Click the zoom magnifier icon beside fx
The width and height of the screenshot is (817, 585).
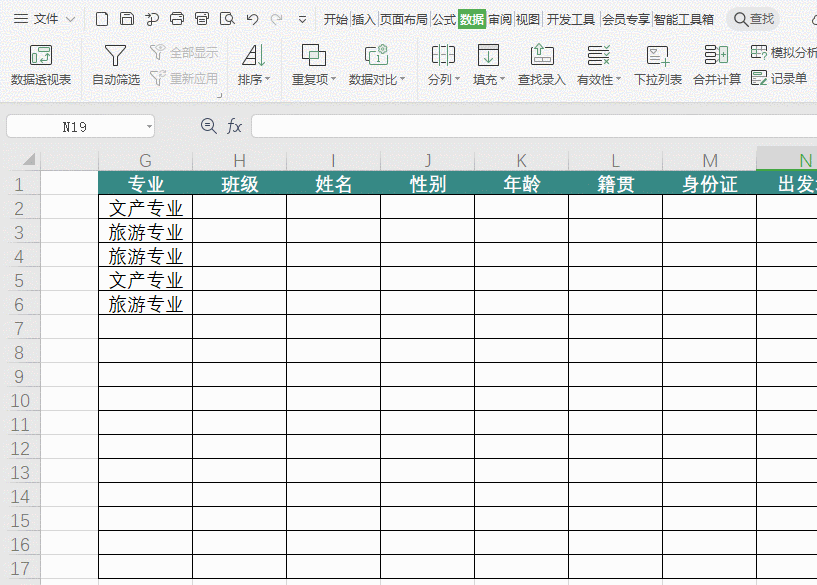(x=208, y=126)
